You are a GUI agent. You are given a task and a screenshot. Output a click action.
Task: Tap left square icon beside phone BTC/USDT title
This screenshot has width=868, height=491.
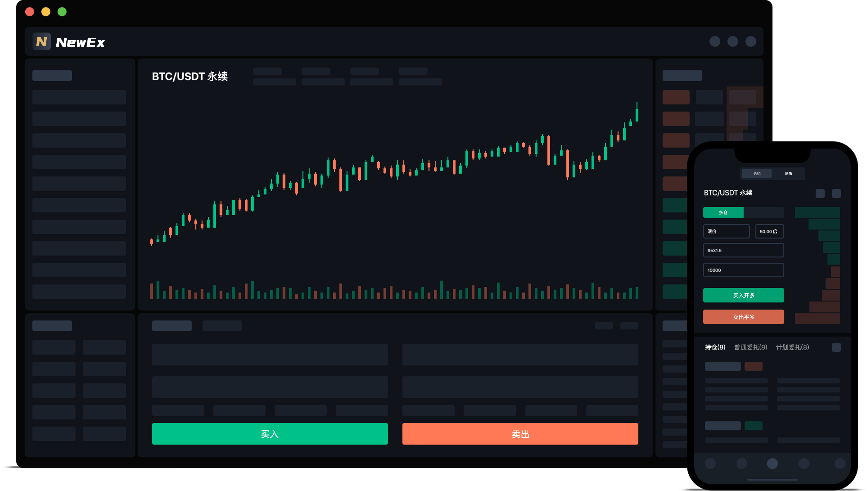point(820,193)
